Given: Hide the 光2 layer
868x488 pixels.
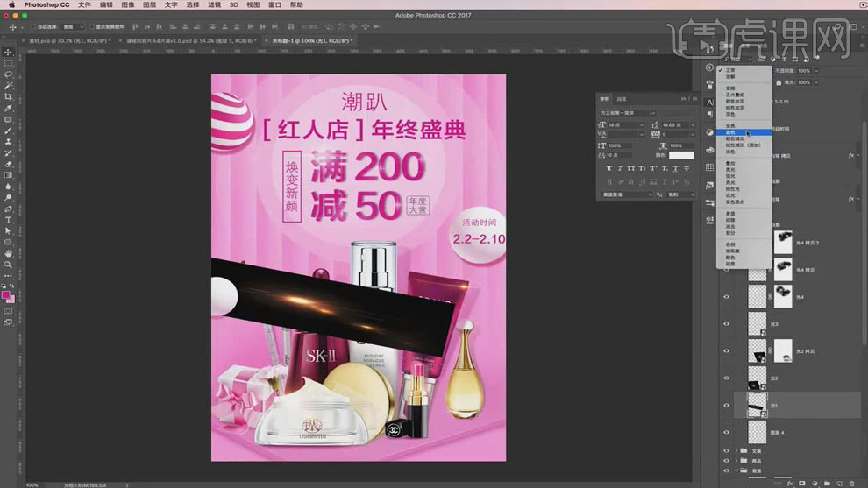Looking at the screenshot, I should coord(726,378).
